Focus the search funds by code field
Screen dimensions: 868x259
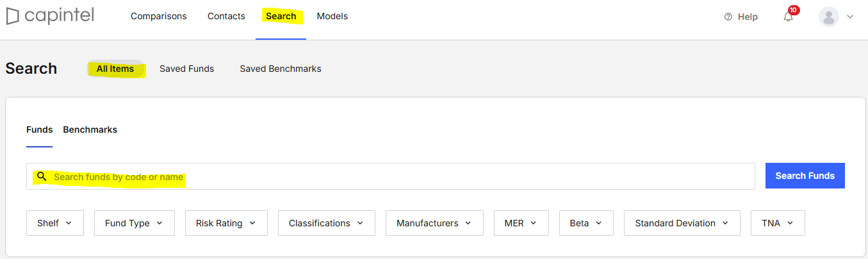coord(391,176)
